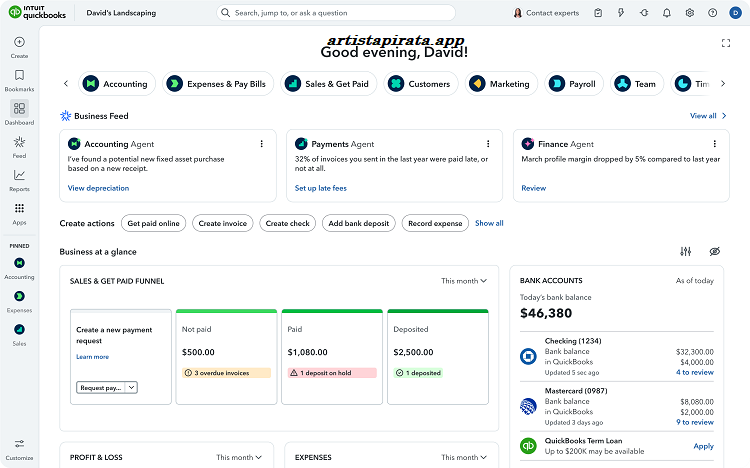Click the search input field
This screenshot has width=750, height=468.
click(x=336, y=13)
